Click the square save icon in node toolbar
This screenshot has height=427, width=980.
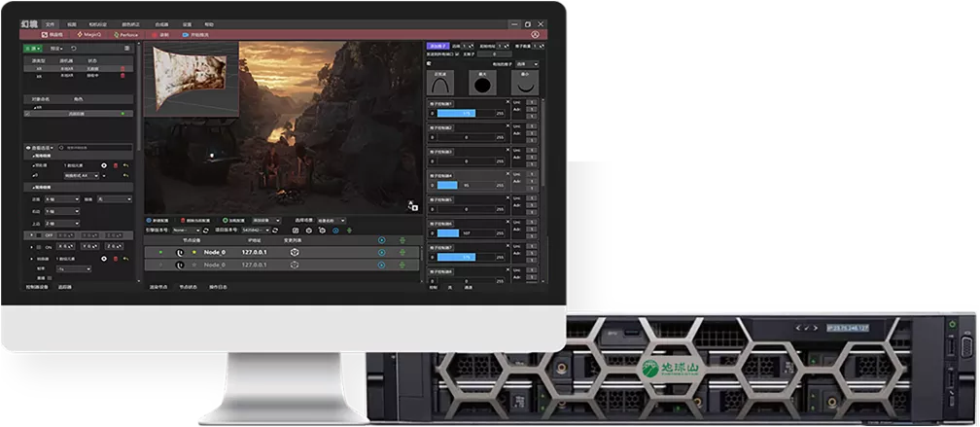point(296,231)
